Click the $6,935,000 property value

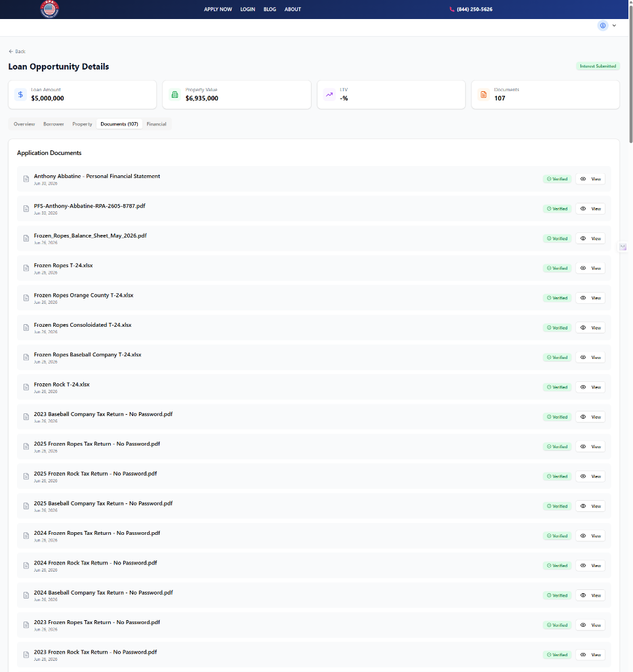click(x=202, y=98)
